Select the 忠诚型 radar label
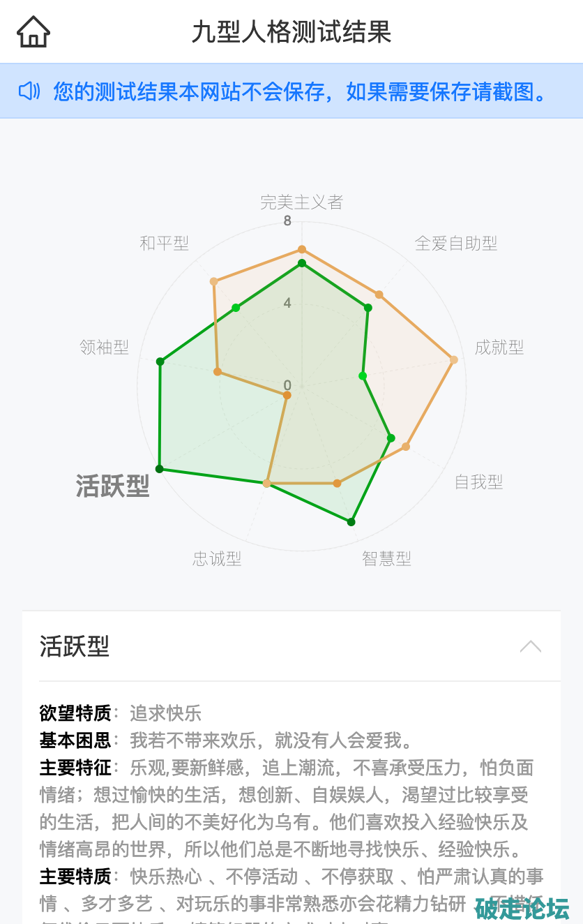The width and height of the screenshot is (583, 924). [217, 558]
